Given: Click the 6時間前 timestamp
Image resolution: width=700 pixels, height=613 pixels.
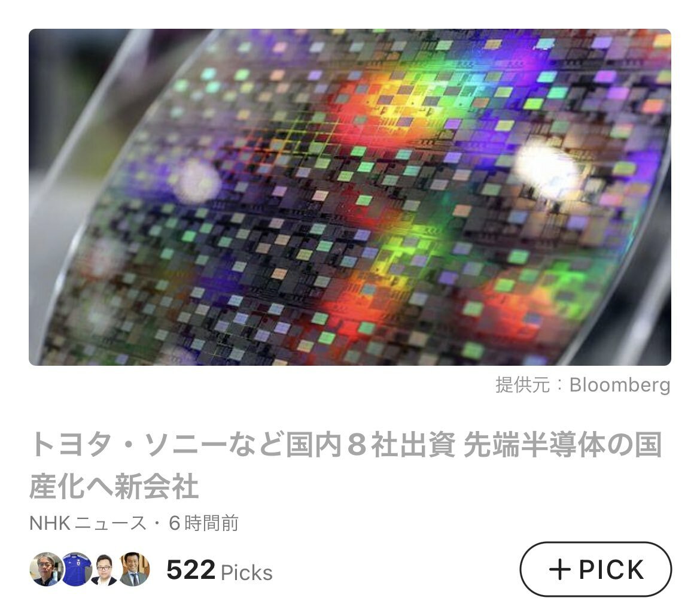Looking at the screenshot, I should click(x=203, y=523).
